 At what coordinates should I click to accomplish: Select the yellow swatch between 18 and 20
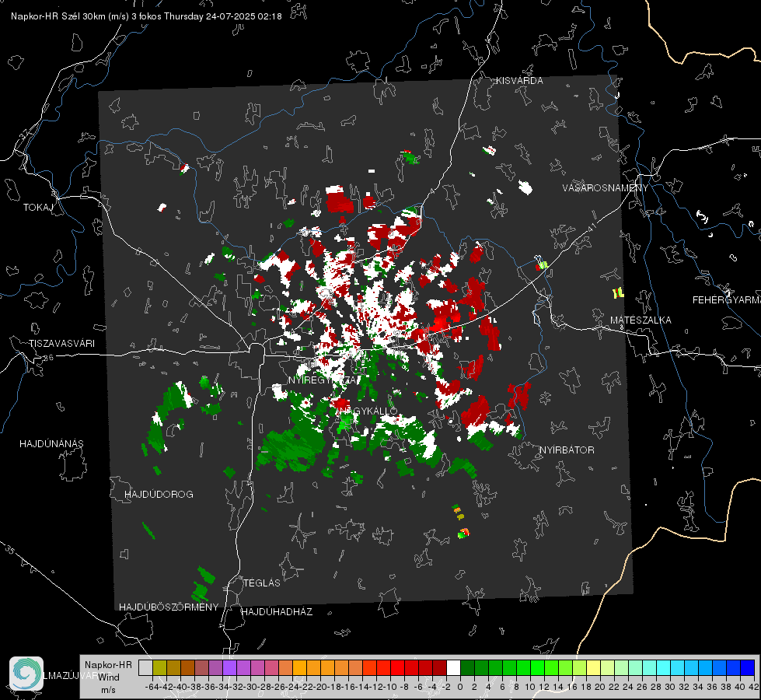click(594, 667)
